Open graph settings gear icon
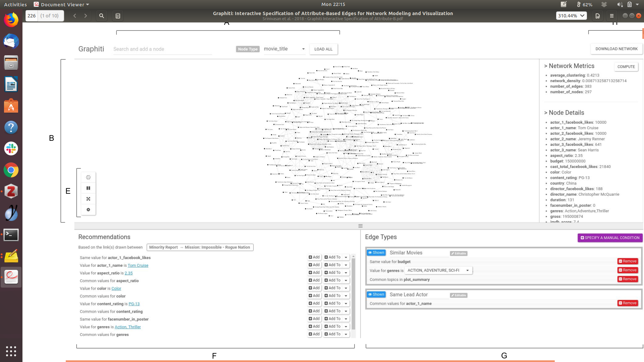This screenshot has width=644, height=362. pyautogui.click(x=88, y=210)
